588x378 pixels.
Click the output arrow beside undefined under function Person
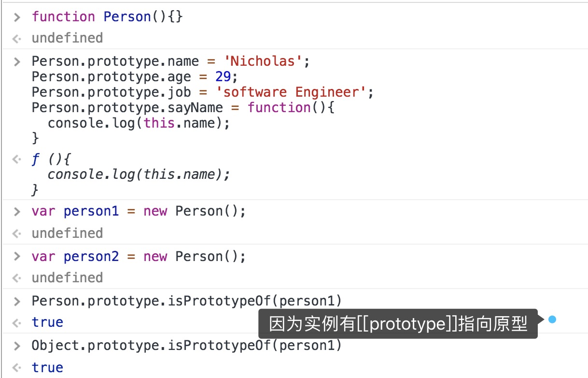click(17, 38)
